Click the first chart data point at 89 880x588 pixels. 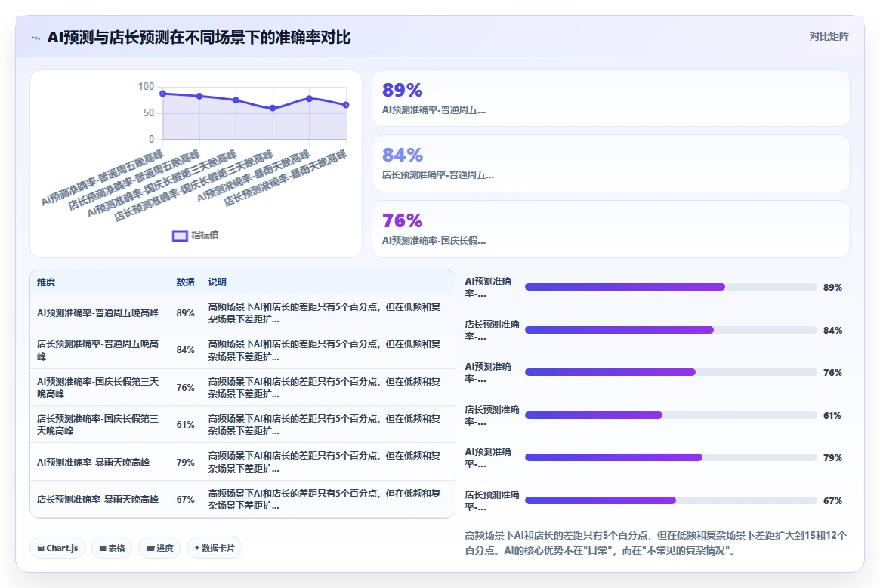pos(162,94)
